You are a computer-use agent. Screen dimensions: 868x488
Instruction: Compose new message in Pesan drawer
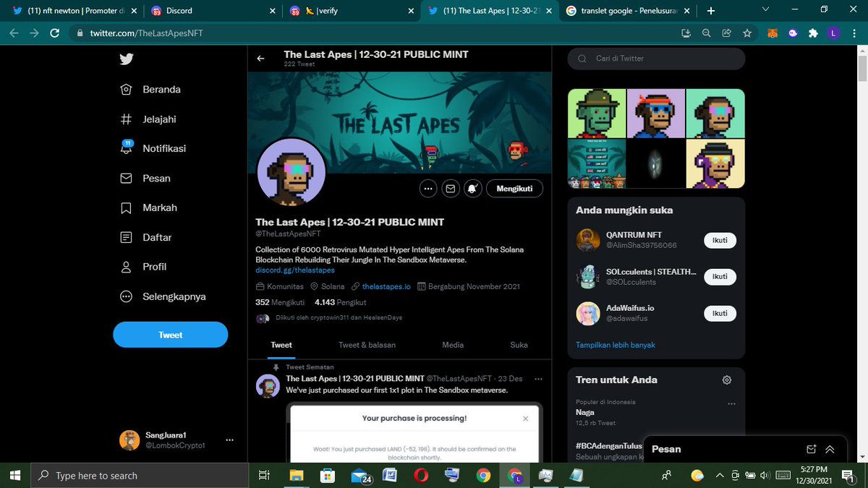coord(812,449)
